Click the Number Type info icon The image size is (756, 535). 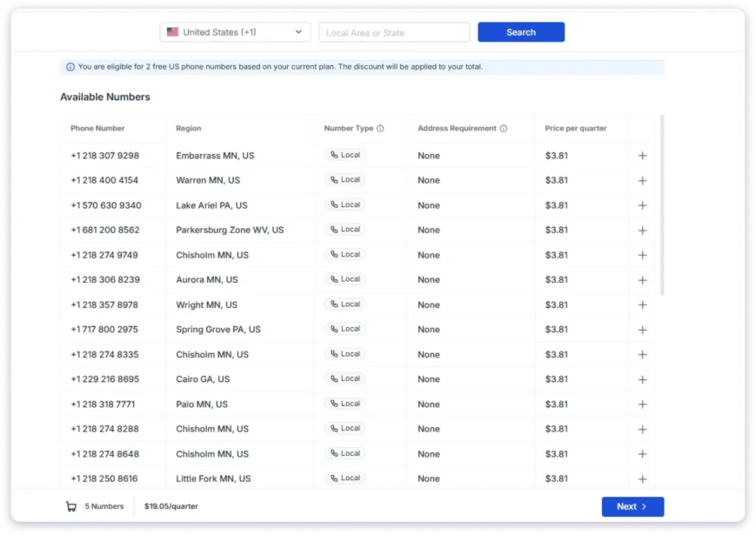pyautogui.click(x=380, y=129)
